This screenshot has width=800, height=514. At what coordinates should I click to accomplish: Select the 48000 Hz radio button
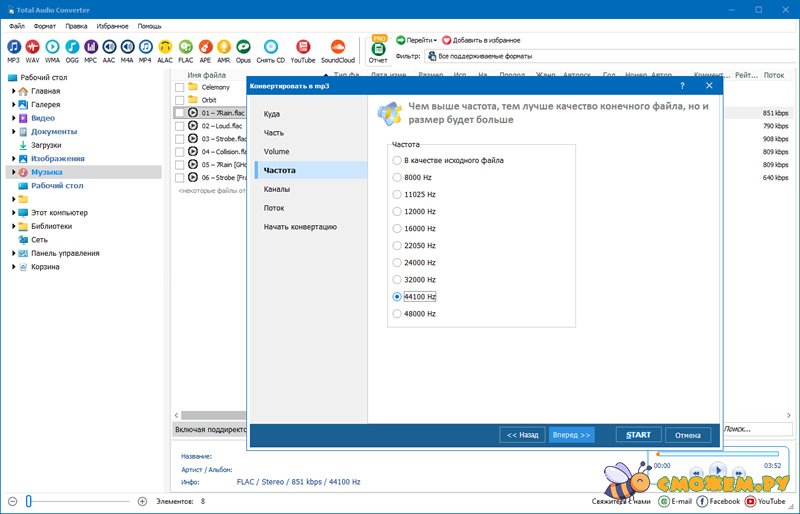point(397,314)
